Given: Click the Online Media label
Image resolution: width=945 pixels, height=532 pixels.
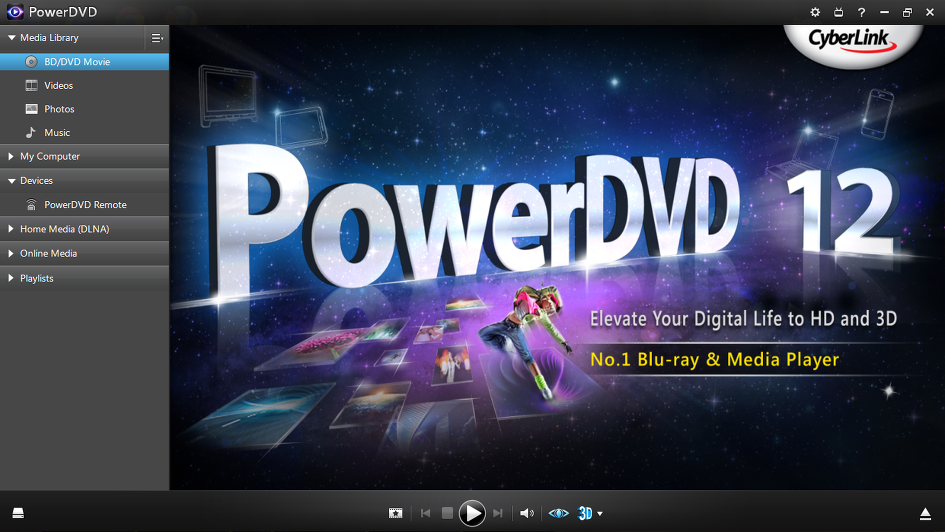Looking at the screenshot, I should pyautogui.click(x=48, y=254).
